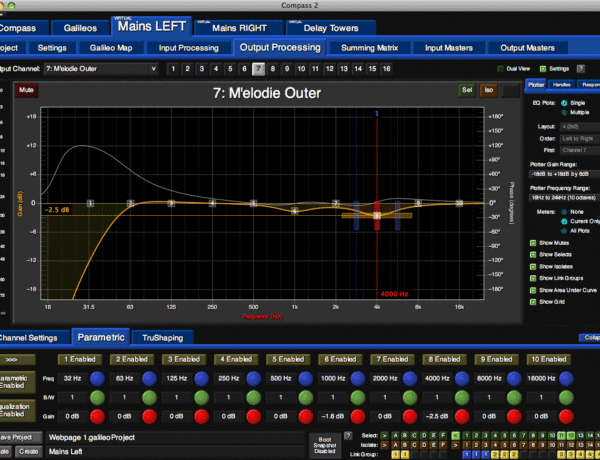Click the Sel button above the plot
The width and height of the screenshot is (600, 460).
coord(467,90)
